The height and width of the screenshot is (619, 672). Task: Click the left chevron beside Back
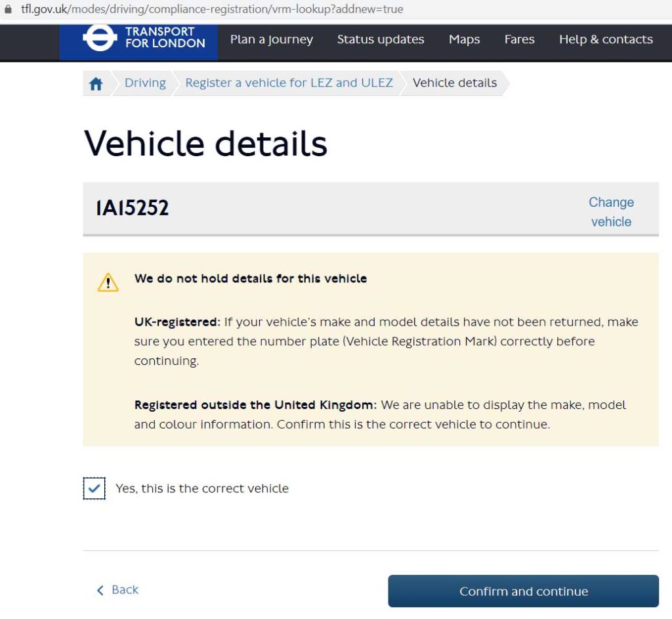(100, 591)
